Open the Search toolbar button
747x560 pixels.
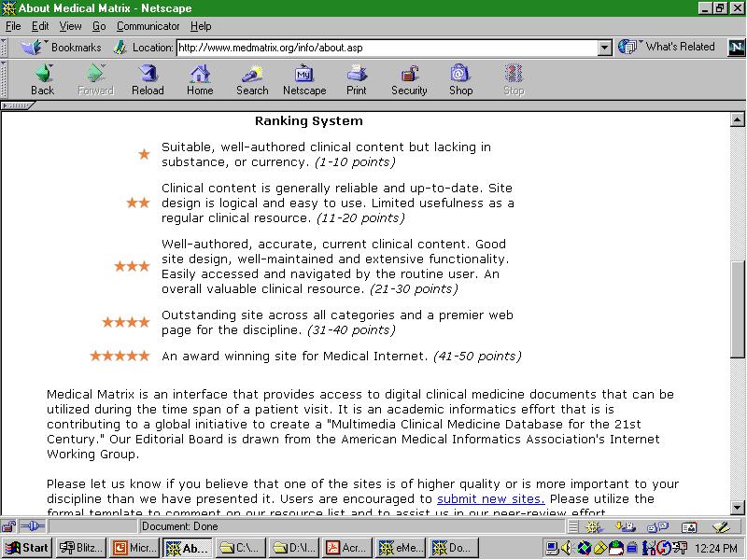pyautogui.click(x=252, y=80)
